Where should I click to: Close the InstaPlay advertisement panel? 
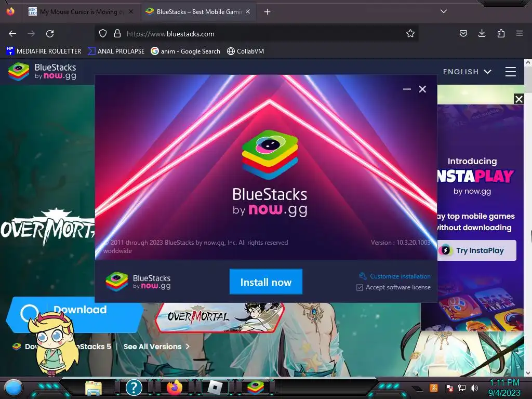tap(519, 99)
